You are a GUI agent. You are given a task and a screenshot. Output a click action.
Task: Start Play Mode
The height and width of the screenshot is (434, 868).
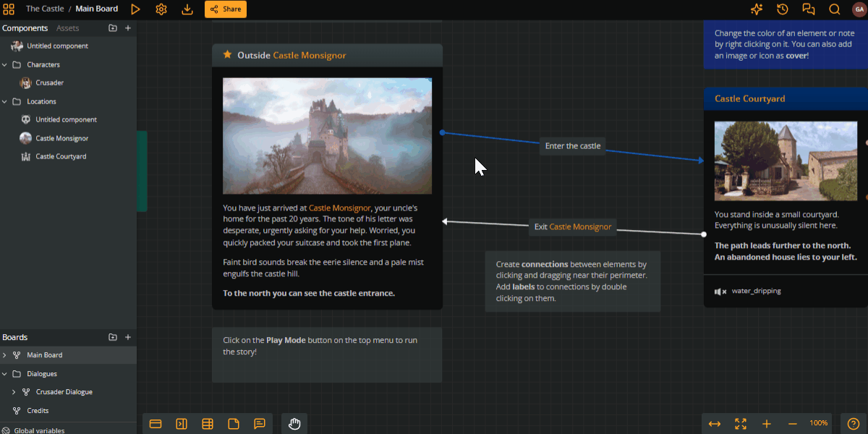pyautogui.click(x=135, y=9)
